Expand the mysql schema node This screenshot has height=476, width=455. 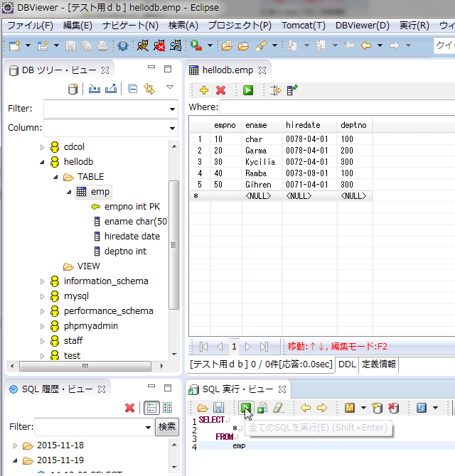tap(42, 296)
